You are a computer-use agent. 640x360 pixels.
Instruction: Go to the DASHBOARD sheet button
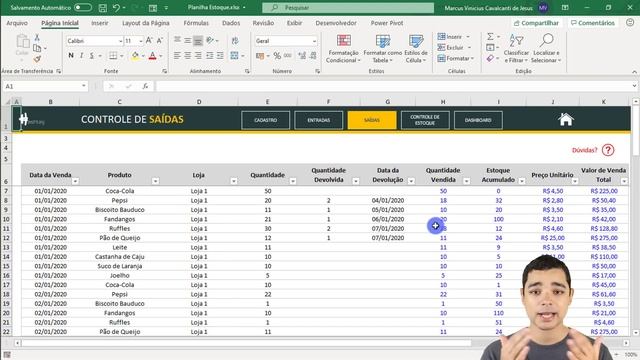point(478,120)
